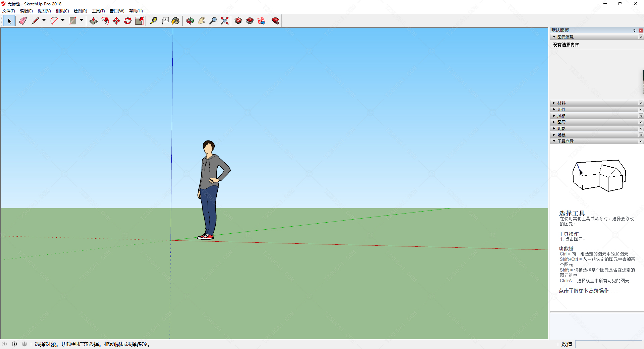Pick the Tape Measure tool
The width and height of the screenshot is (644, 349).
(153, 21)
